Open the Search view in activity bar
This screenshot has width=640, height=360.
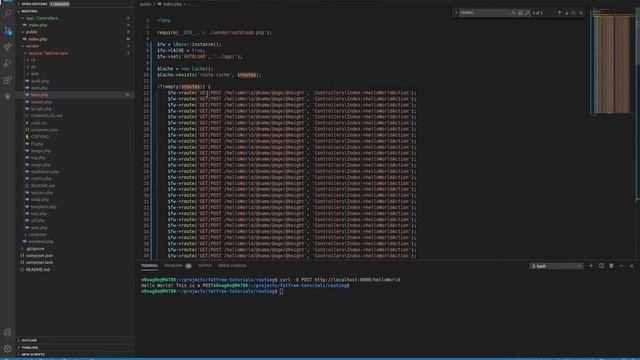pyautogui.click(x=7, y=13)
